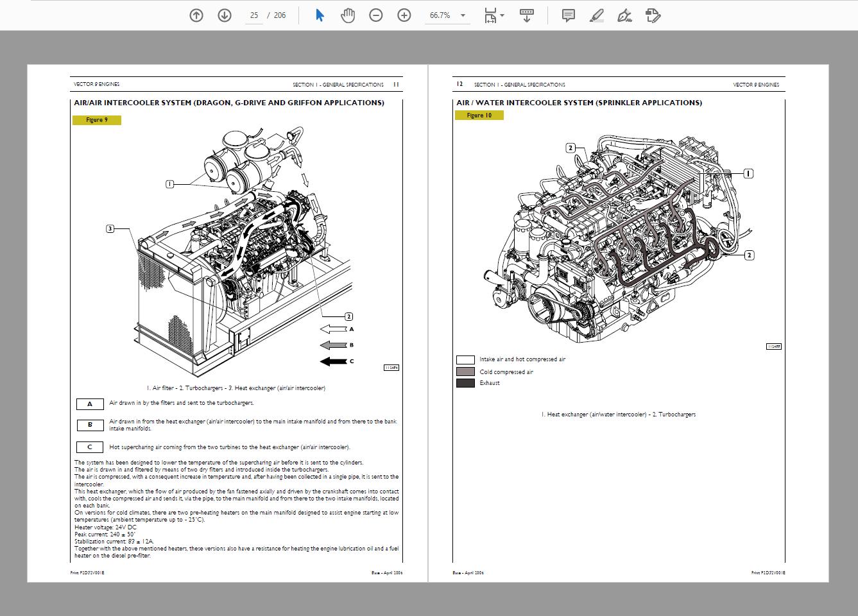
Task: Advance to the next page
Action: pos(225,15)
